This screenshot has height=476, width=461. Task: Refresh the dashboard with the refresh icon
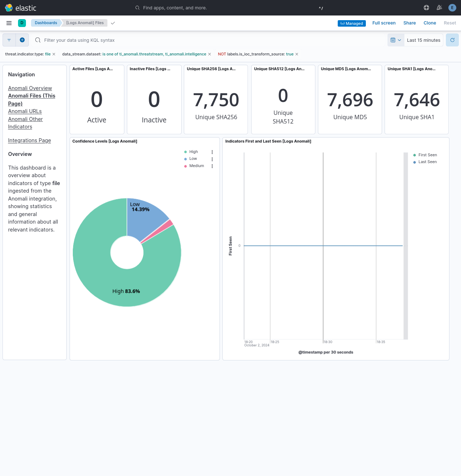click(x=452, y=40)
